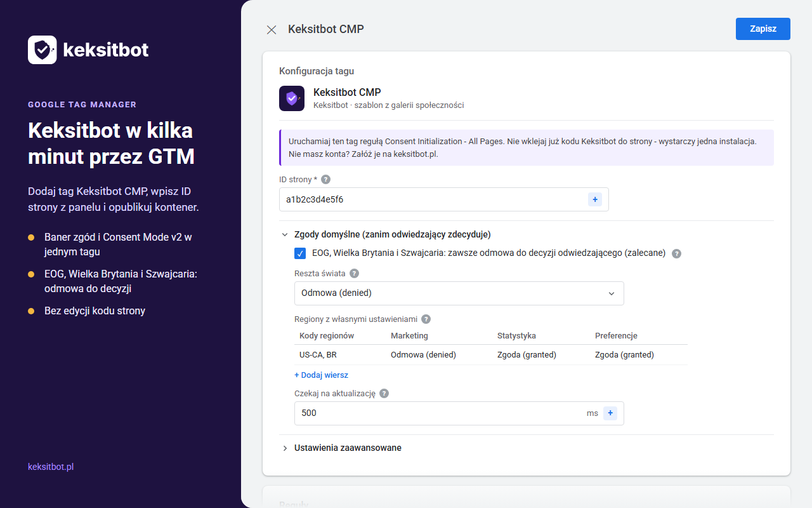The image size is (812, 508).
Task: Focus the Czekaj na aktualizację 500 field
Action: (459, 413)
